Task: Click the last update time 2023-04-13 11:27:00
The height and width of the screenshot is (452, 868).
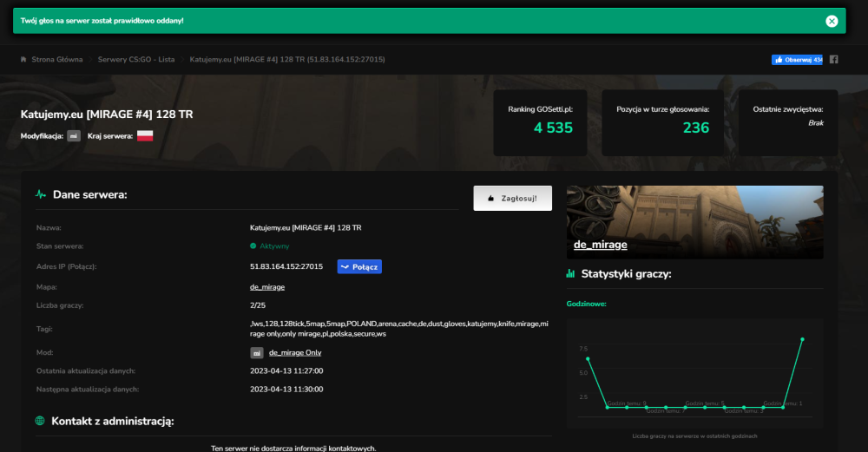Action: tap(286, 371)
